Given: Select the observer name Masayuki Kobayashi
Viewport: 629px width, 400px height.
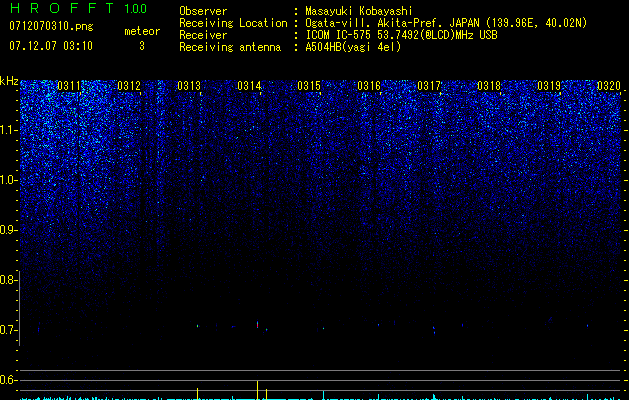Looking at the screenshot, I should pyautogui.click(x=359, y=11).
